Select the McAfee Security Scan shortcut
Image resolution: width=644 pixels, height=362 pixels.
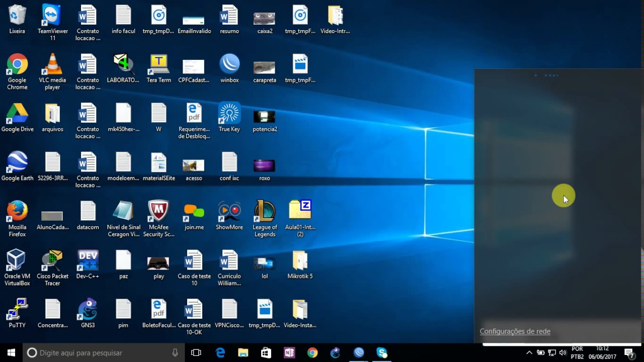pos(158,219)
